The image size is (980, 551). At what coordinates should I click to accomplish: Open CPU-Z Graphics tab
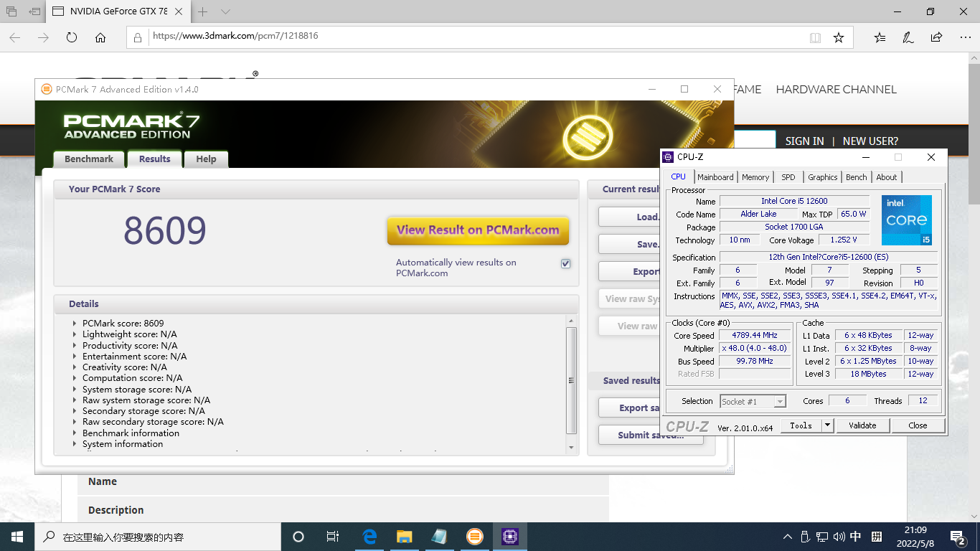(x=822, y=177)
